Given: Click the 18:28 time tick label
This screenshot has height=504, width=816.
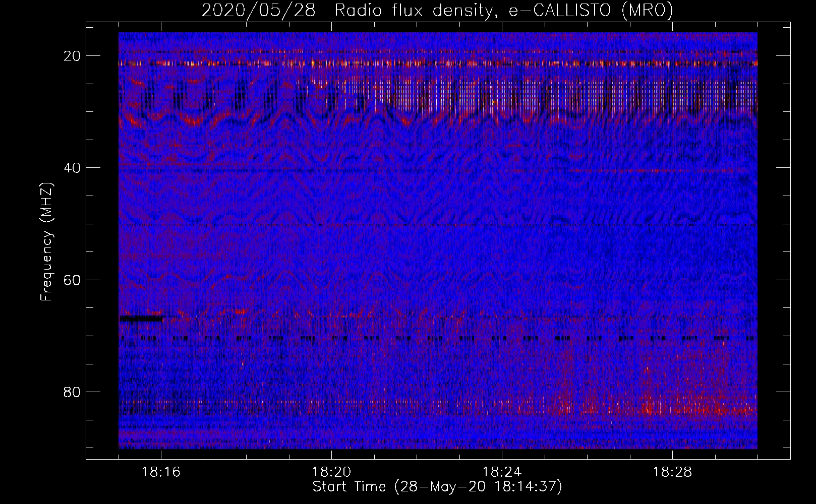Looking at the screenshot, I should [x=672, y=472].
